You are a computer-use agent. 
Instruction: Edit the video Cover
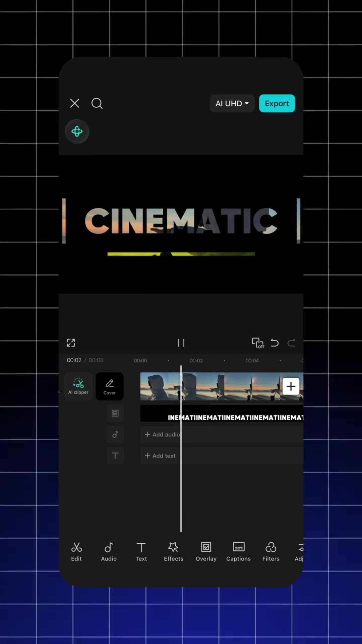pyautogui.click(x=110, y=386)
